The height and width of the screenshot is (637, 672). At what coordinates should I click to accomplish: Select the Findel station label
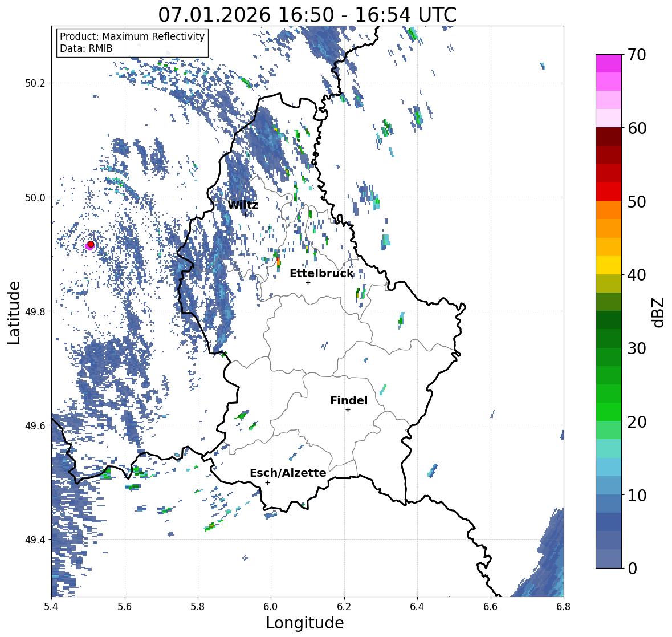click(349, 400)
